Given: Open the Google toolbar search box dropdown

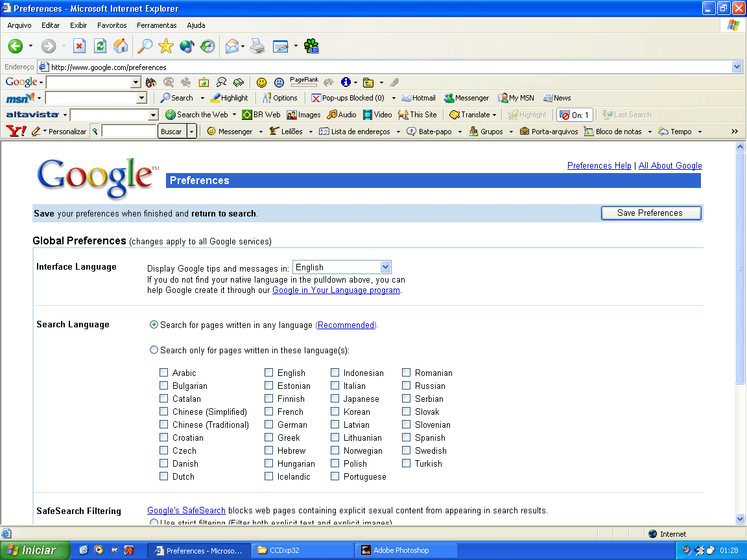Looking at the screenshot, I should tap(136, 82).
